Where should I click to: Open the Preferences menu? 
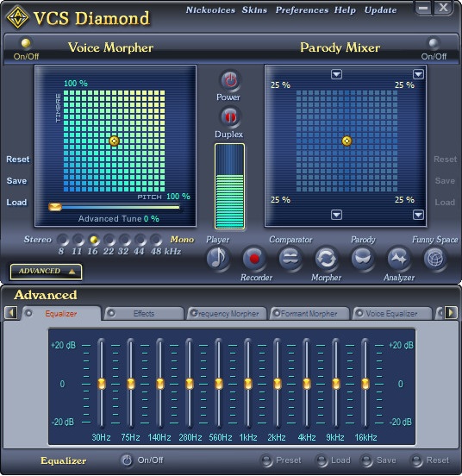302,10
